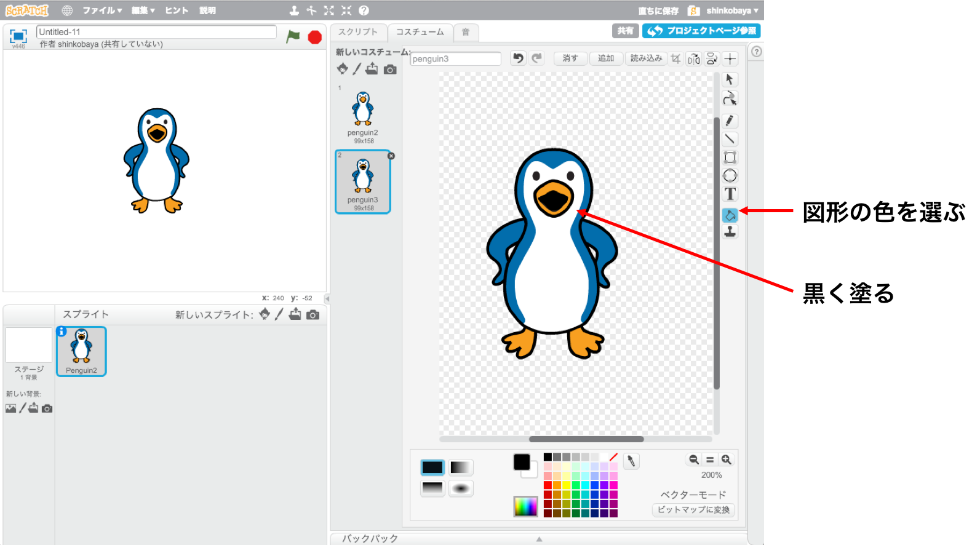The height and width of the screenshot is (545, 980).
Task: Take new costume from camera
Action: click(390, 70)
